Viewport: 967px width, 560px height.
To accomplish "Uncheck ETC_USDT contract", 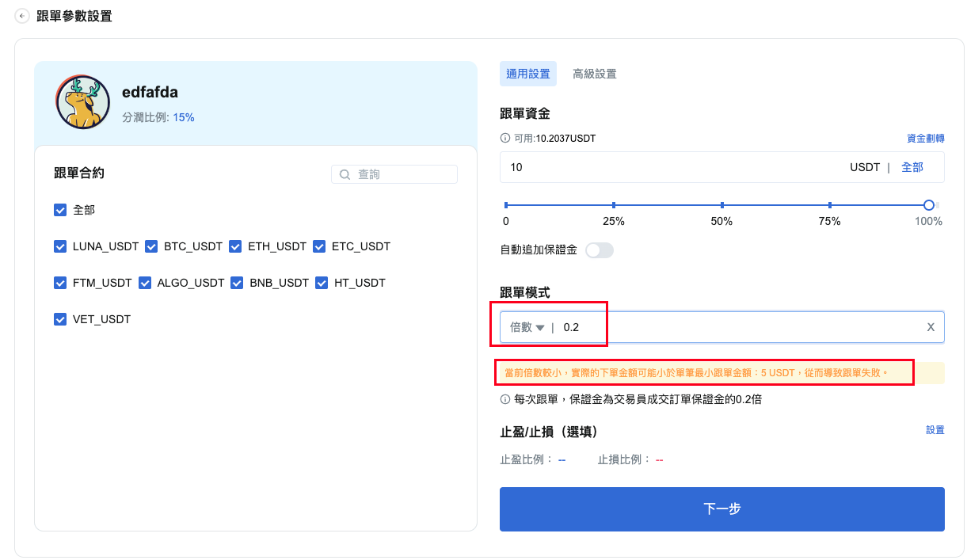I will click(x=319, y=246).
